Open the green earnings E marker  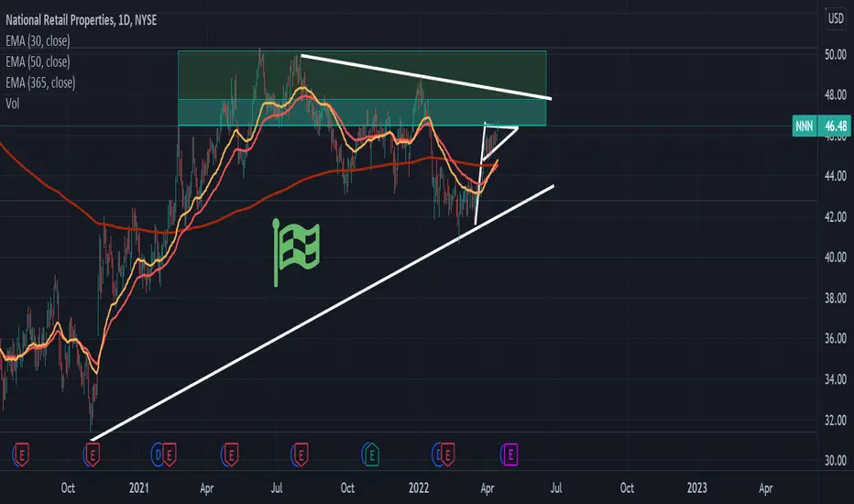(371, 454)
